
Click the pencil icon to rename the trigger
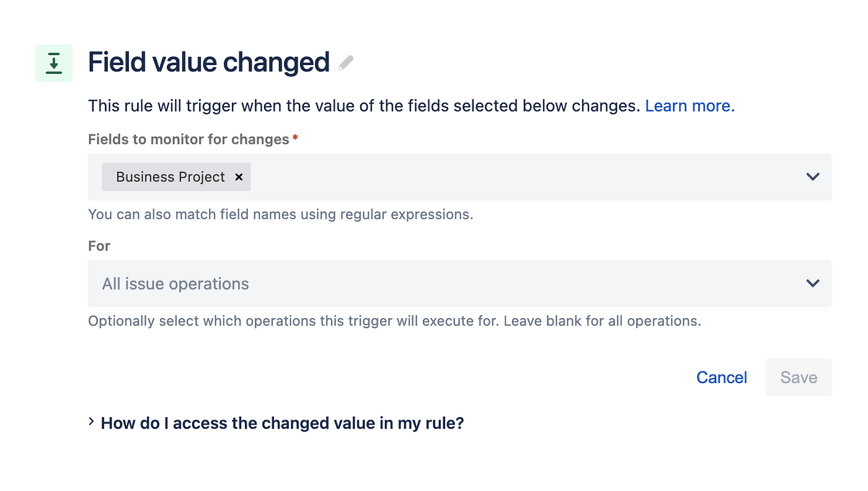346,63
